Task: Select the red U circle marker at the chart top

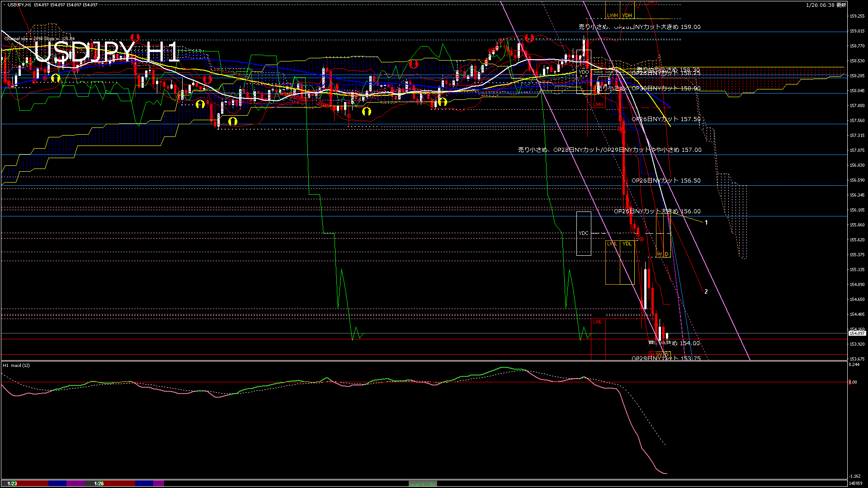Action: pos(135,38)
